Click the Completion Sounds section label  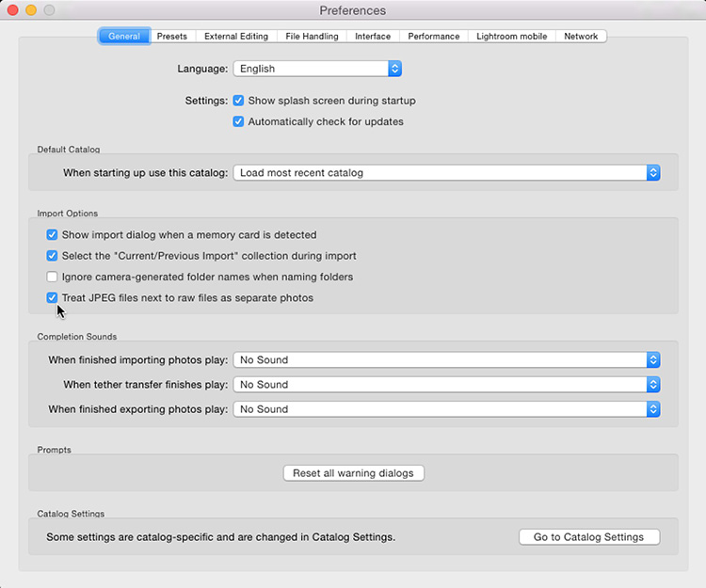point(77,337)
